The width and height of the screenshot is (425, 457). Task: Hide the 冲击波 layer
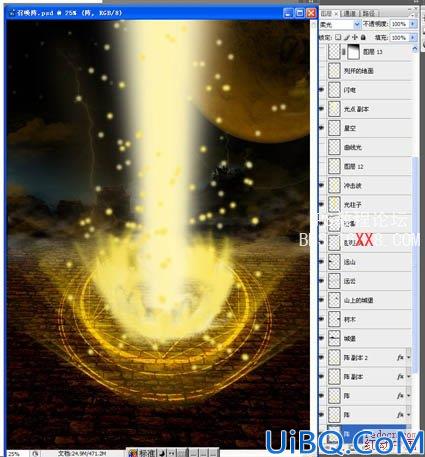coord(322,185)
